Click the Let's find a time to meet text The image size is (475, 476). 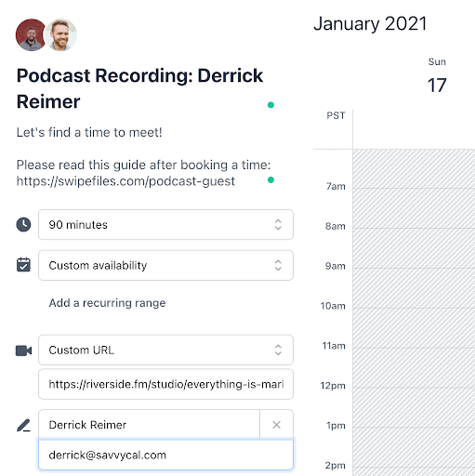click(89, 132)
